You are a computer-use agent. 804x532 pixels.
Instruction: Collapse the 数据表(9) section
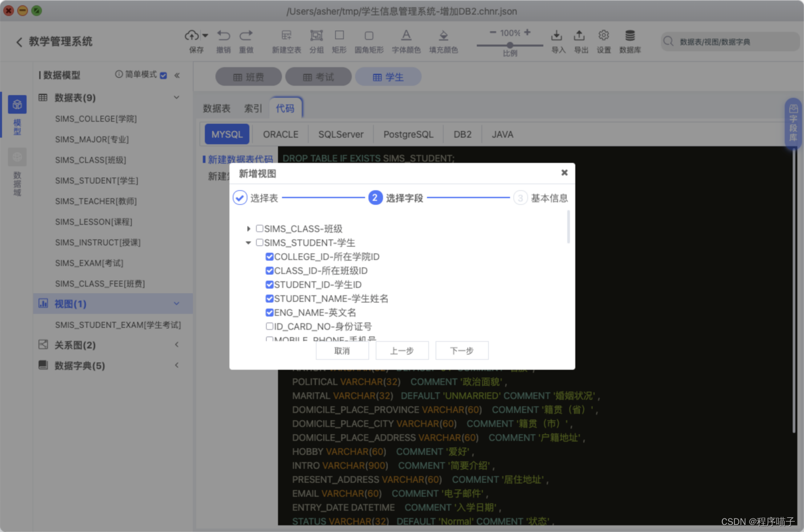[x=177, y=97]
